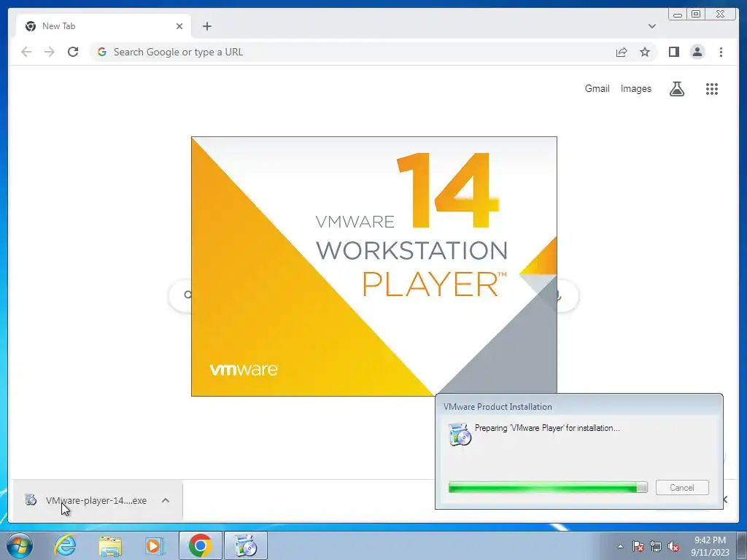Go back using Chrome's back arrow
Image resolution: width=747 pixels, height=560 pixels.
point(26,52)
